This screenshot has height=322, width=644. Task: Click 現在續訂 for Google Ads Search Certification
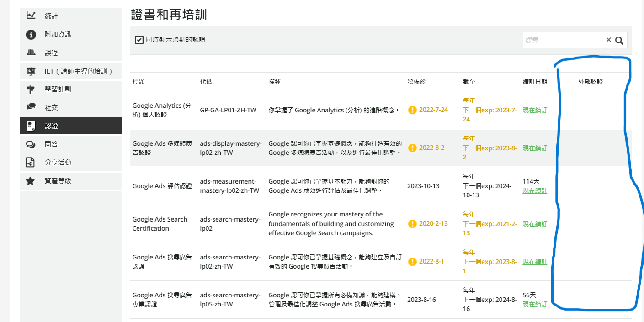[535, 224]
